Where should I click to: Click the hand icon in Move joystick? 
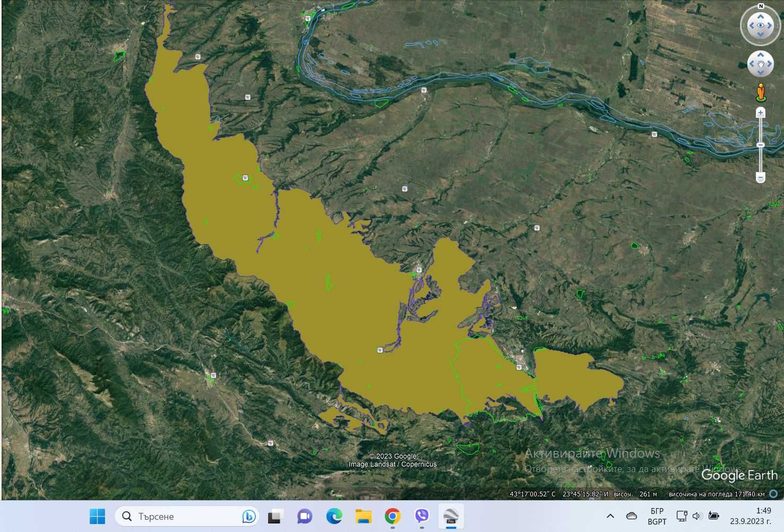click(761, 64)
